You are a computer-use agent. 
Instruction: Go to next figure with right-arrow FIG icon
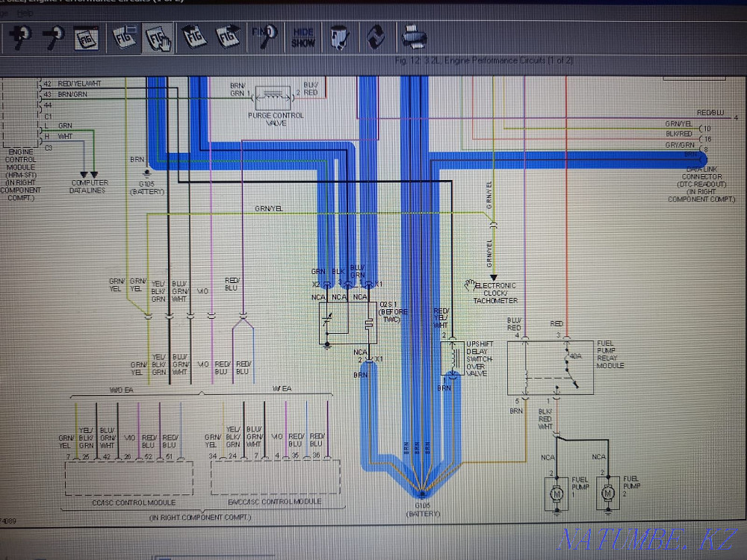pos(228,36)
